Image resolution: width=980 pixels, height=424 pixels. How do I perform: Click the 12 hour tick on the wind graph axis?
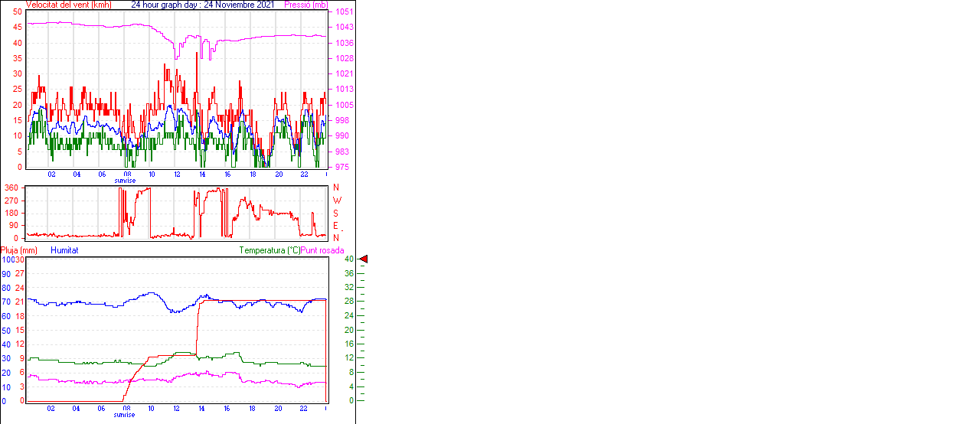178,174
